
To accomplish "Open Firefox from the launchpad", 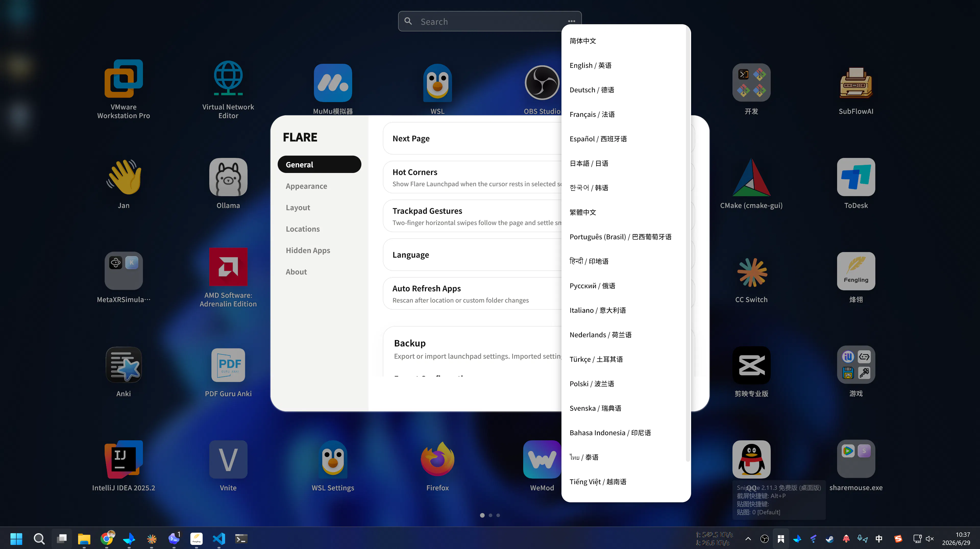I will [437, 459].
